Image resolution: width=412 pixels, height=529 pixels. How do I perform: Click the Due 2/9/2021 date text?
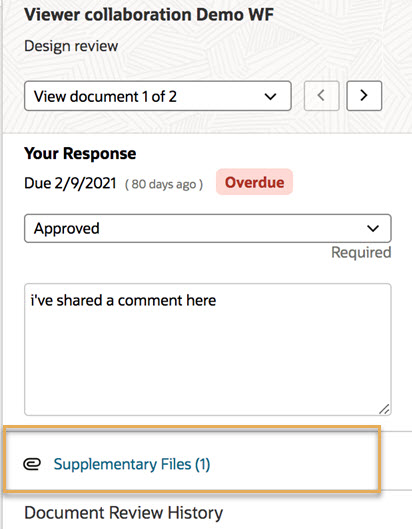click(70, 183)
